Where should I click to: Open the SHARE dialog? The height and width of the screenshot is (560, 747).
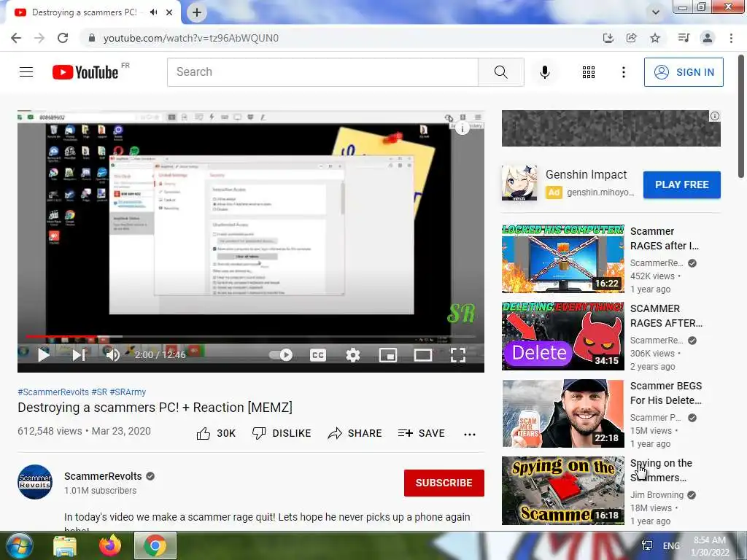point(355,433)
